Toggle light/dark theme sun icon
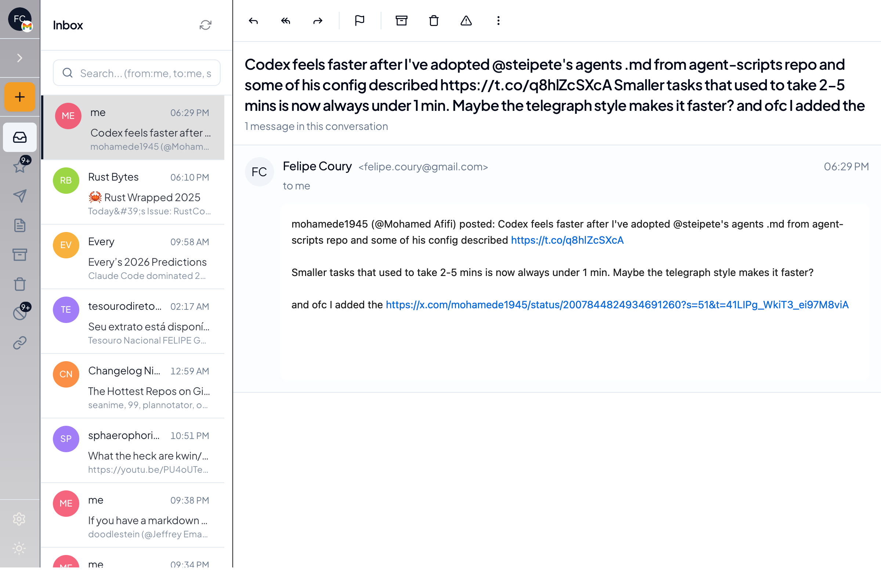 19,548
